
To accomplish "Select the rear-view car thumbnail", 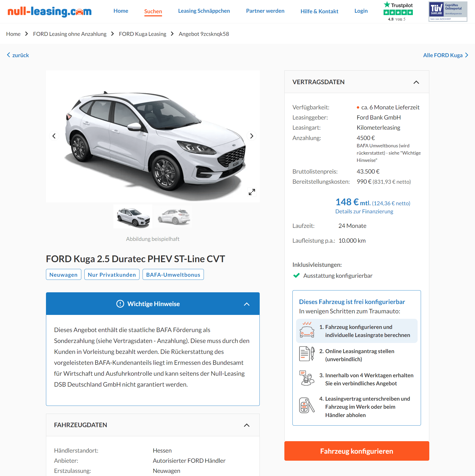I will (x=173, y=216).
